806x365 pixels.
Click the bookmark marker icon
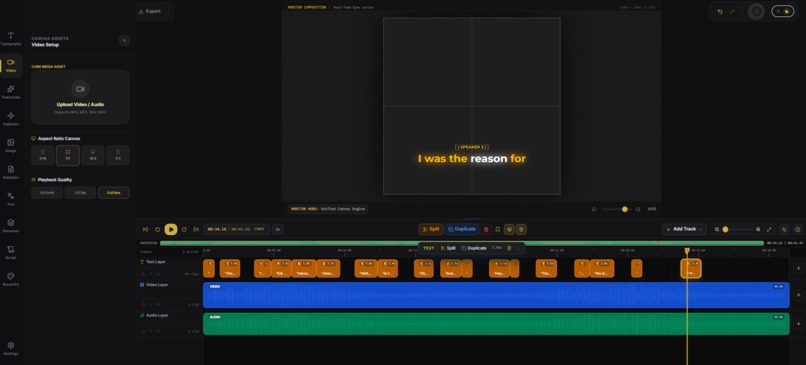(498, 229)
